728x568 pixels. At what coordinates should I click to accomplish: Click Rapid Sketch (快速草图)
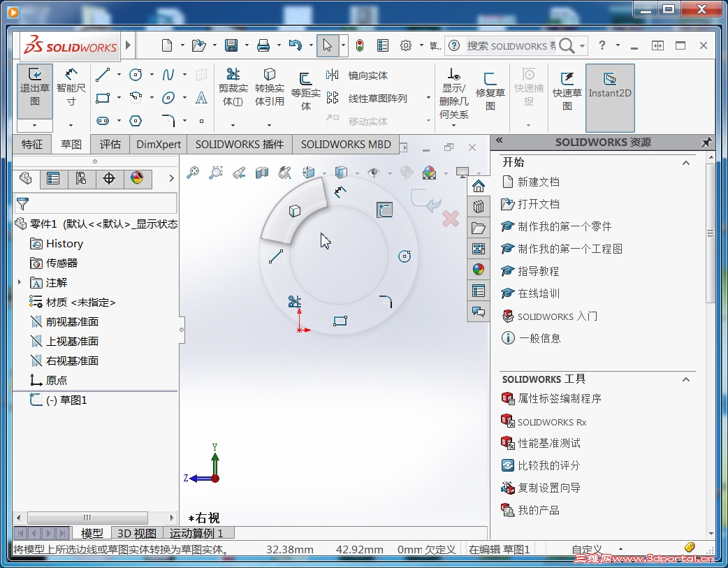[x=567, y=92]
